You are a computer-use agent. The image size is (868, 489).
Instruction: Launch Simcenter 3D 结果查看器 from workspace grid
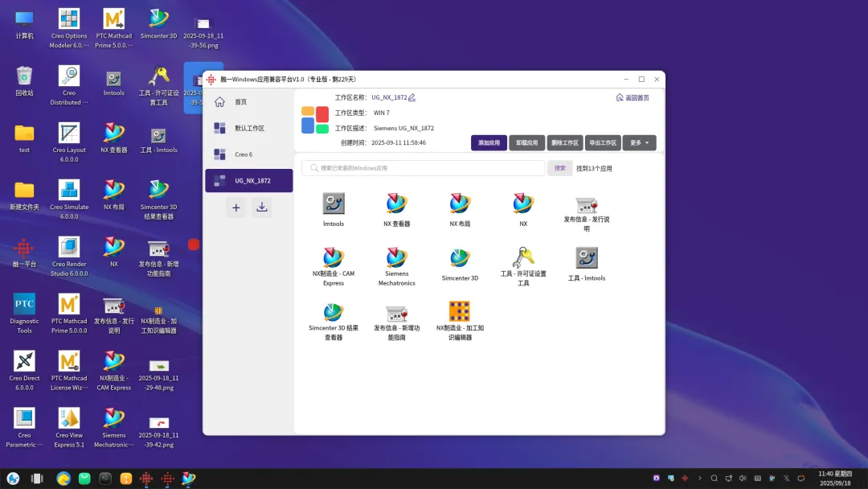(x=334, y=321)
